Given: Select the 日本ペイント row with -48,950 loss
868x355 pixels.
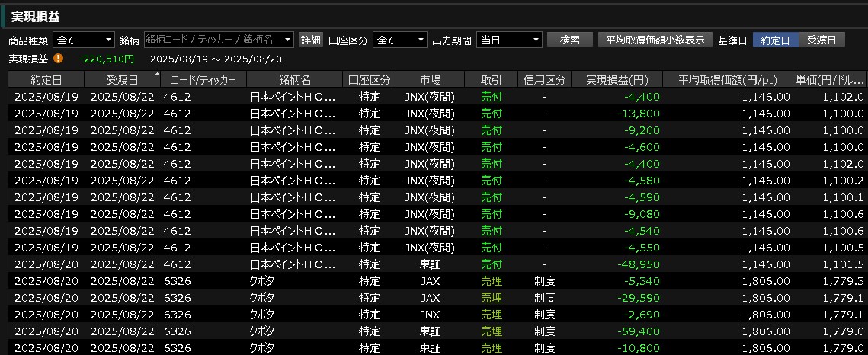Looking at the screenshot, I should [434, 264].
